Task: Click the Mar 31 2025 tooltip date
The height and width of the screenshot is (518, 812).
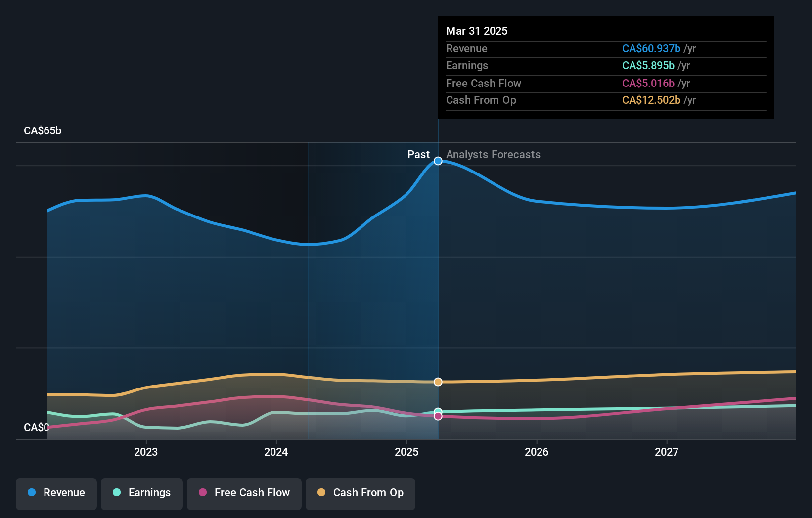Action: (477, 31)
